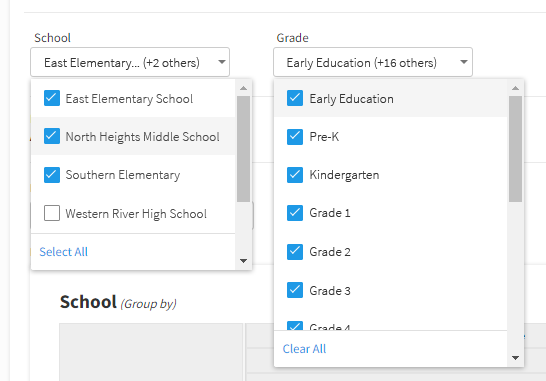
Task: Uncheck Grade 2 checkbox
Action: point(295,252)
